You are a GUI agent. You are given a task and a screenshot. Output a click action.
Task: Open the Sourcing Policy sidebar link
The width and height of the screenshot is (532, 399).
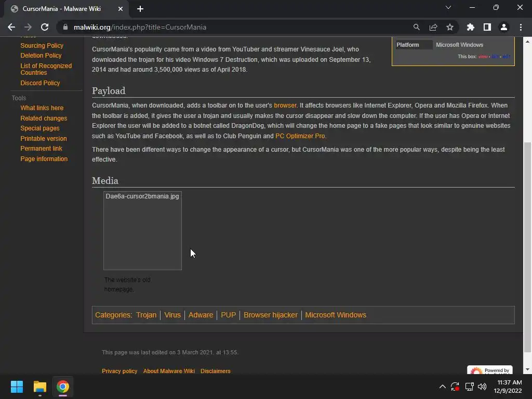pyautogui.click(x=42, y=46)
